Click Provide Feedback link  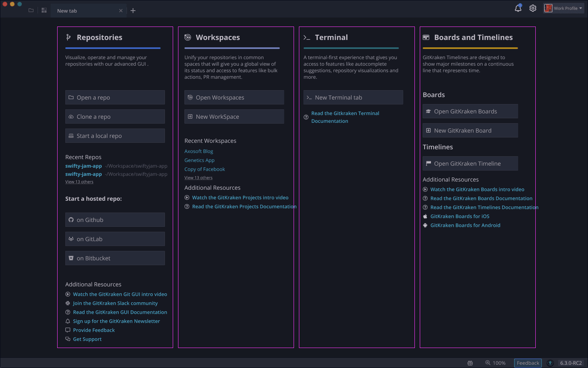(94, 330)
